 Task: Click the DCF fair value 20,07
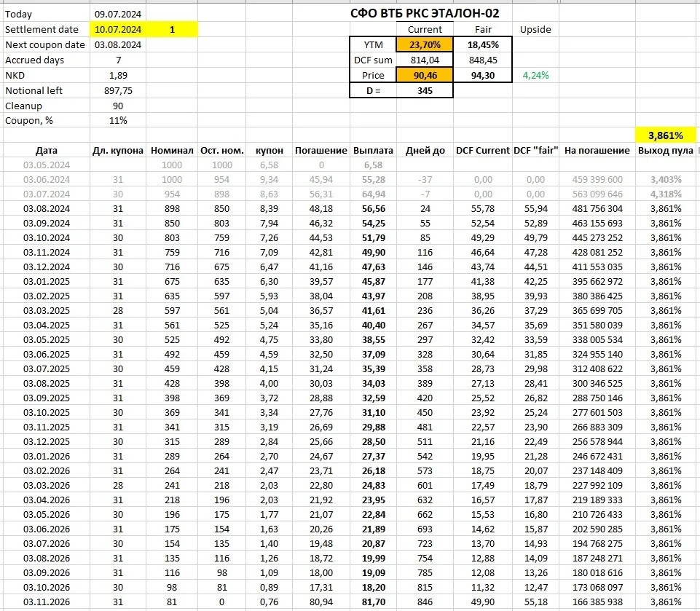535,471
